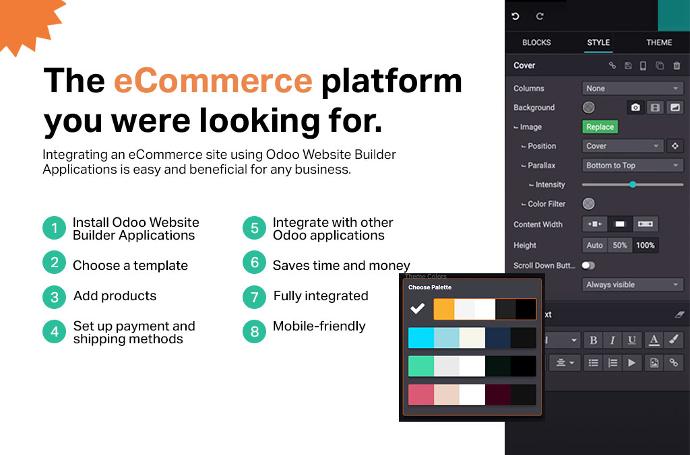Open the font style dropdown arrow
The width and height of the screenshot is (690, 455).
(x=573, y=340)
